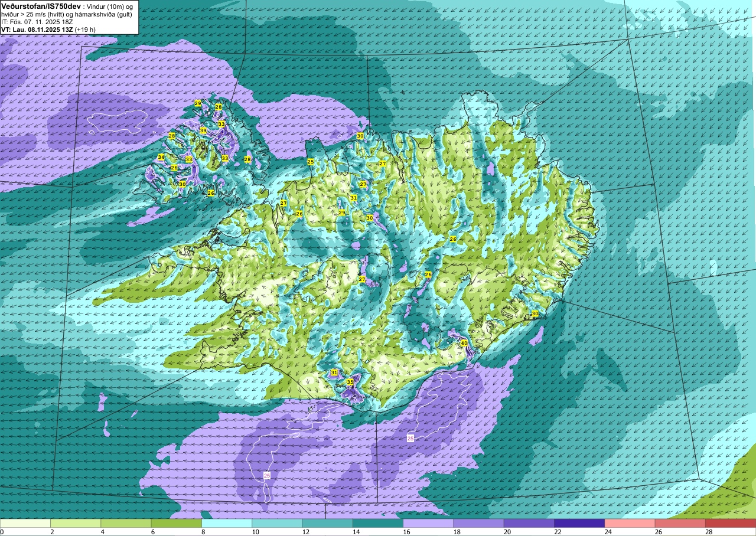Click the 16–18 m/s lavender legend swatch
This screenshot has height=536, width=756.
[428, 523]
